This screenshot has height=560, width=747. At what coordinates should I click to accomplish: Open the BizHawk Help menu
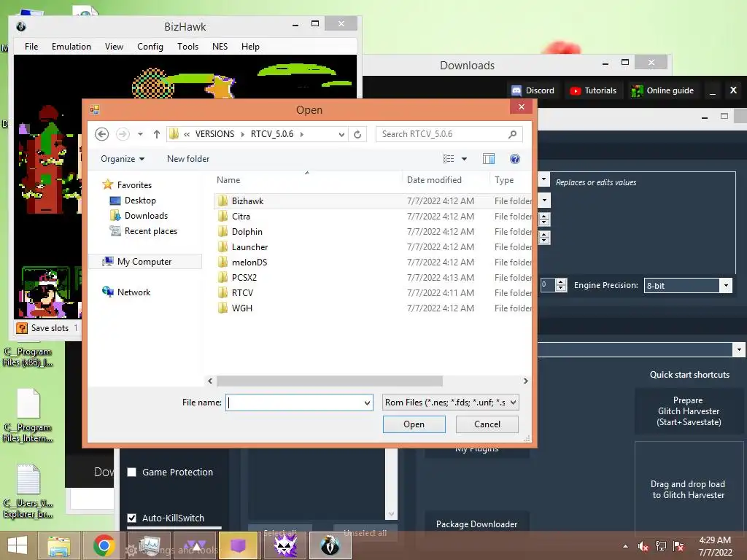tap(250, 46)
